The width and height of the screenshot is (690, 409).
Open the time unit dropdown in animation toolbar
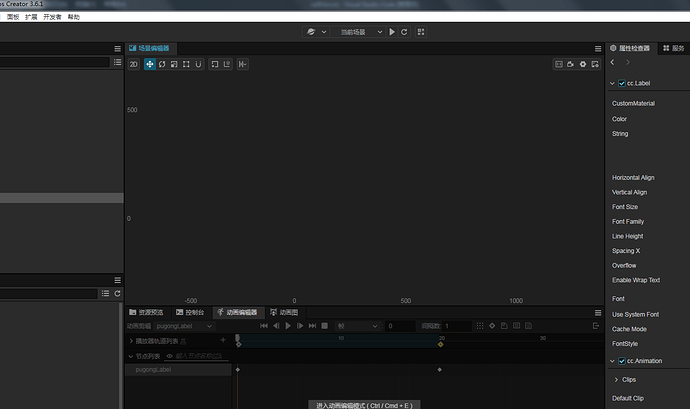point(357,326)
